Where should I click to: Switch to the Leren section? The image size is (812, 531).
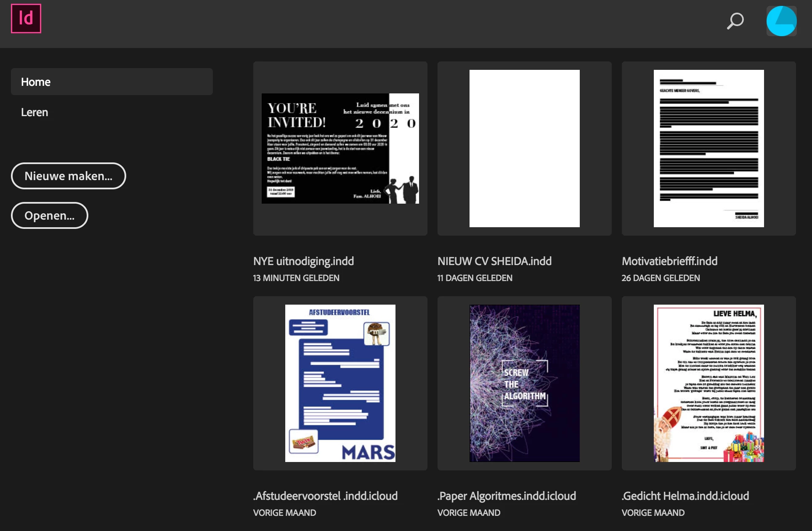point(34,112)
